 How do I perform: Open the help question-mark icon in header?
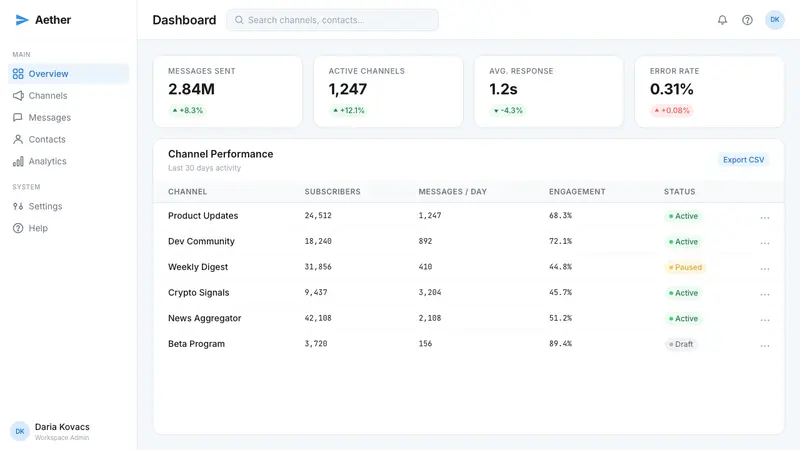[x=747, y=20]
